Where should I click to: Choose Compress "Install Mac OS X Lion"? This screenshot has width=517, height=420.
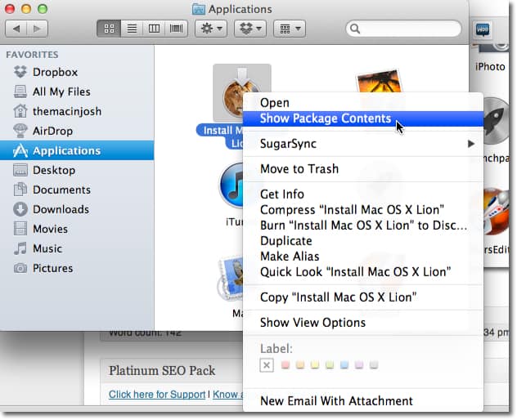point(363,210)
